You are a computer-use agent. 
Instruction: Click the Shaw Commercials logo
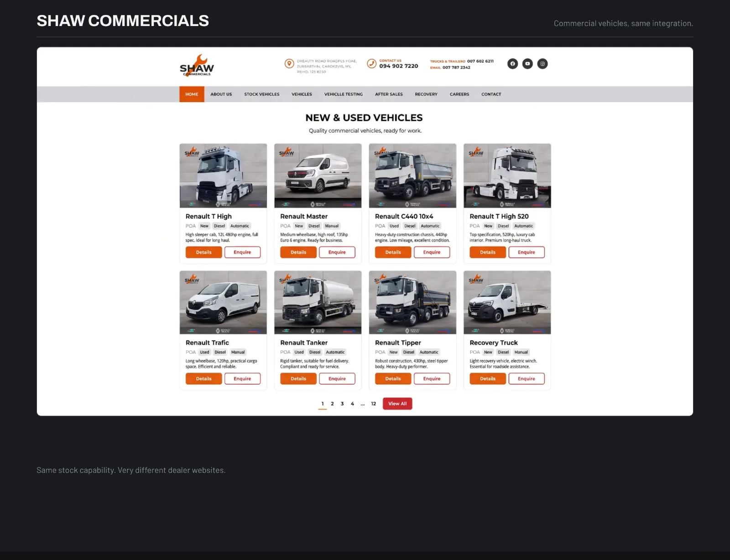pos(197,65)
